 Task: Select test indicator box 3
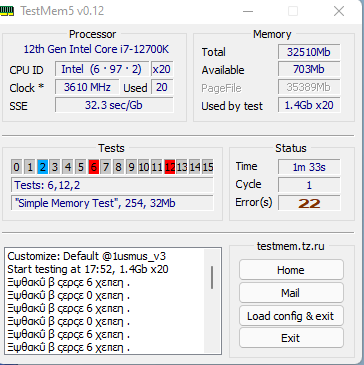(55, 167)
